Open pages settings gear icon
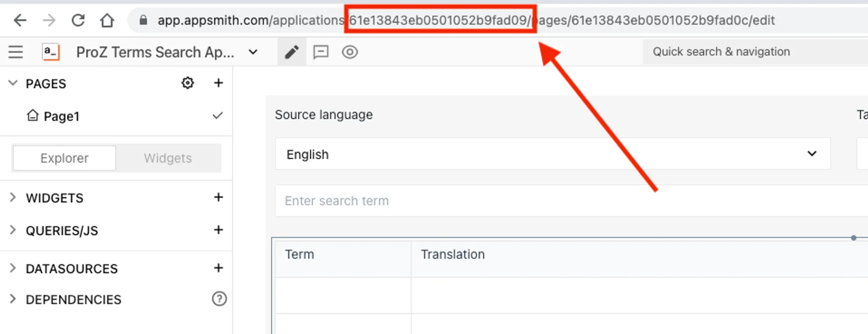 click(188, 83)
